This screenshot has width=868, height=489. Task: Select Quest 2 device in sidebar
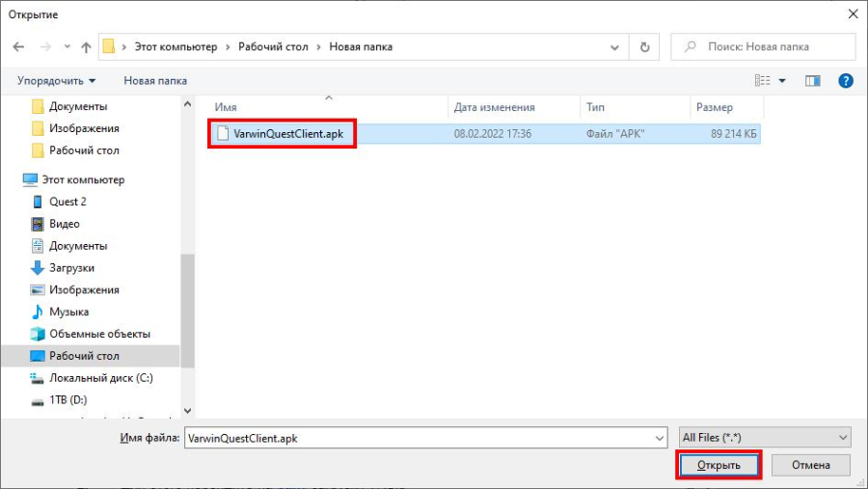coord(68,202)
